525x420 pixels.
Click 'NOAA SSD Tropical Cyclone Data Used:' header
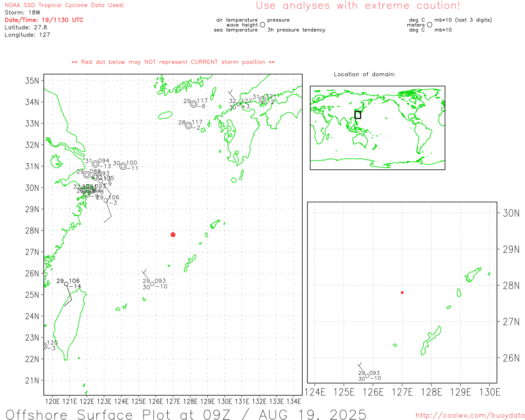(64, 5)
